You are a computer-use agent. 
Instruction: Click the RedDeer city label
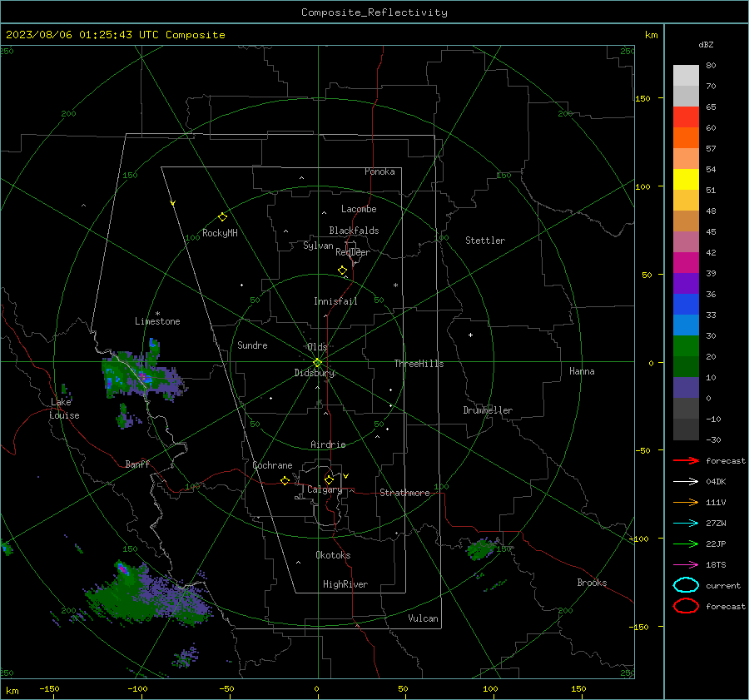click(353, 252)
